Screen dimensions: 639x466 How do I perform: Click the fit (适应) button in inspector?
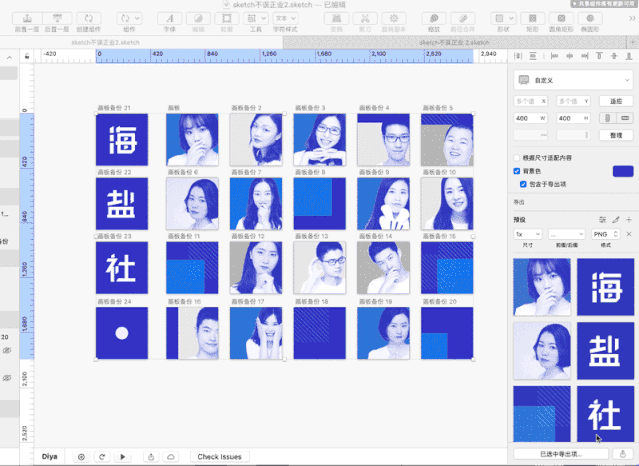tap(616, 101)
